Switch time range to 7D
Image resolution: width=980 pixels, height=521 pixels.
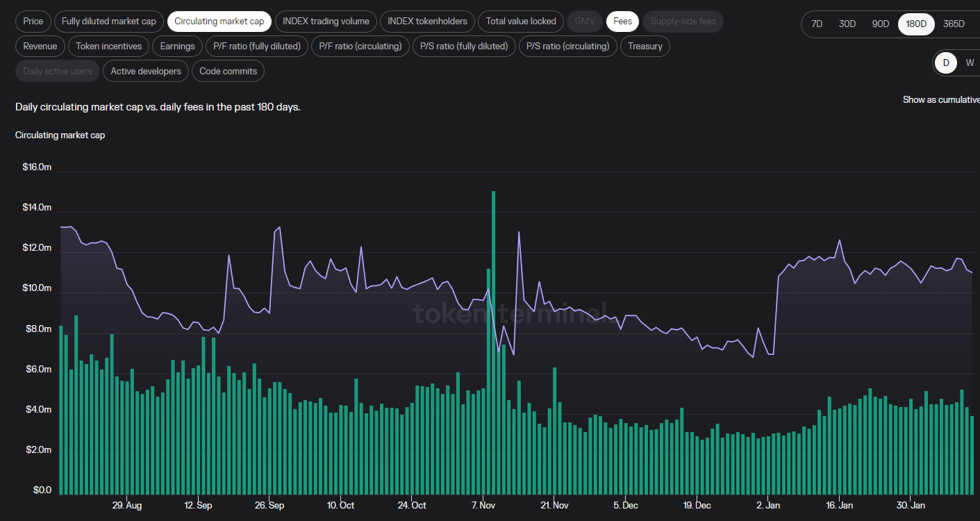pyautogui.click(x=817, y=24)
